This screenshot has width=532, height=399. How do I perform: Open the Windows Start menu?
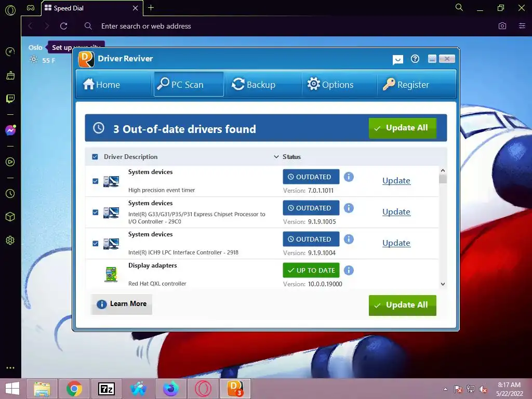coord(12,389)
